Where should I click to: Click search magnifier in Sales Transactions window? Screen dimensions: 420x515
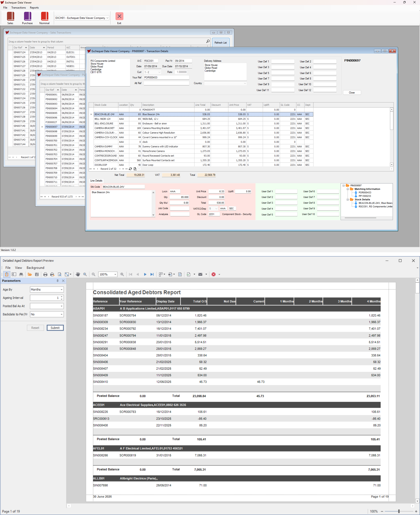[208, 41]
